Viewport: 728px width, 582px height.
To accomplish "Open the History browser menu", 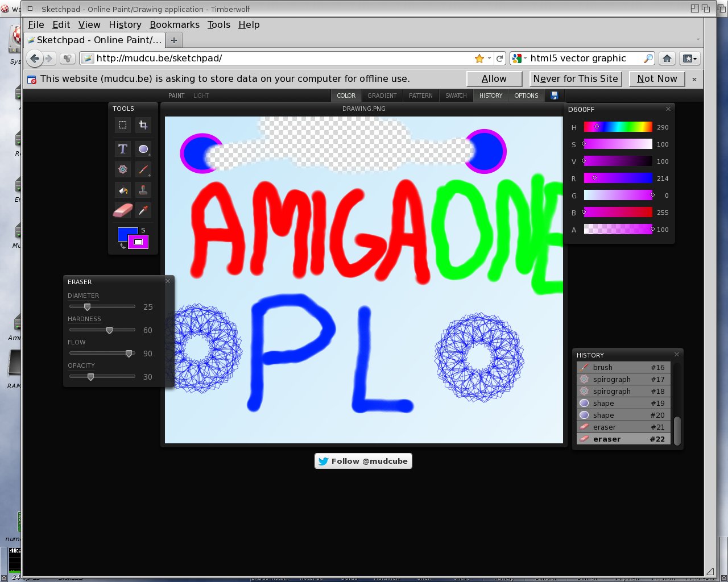I will pos(125,24).
